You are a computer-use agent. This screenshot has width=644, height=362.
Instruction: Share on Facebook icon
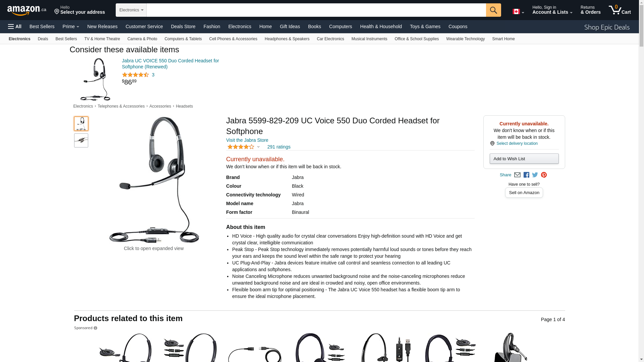coord(526,175)
